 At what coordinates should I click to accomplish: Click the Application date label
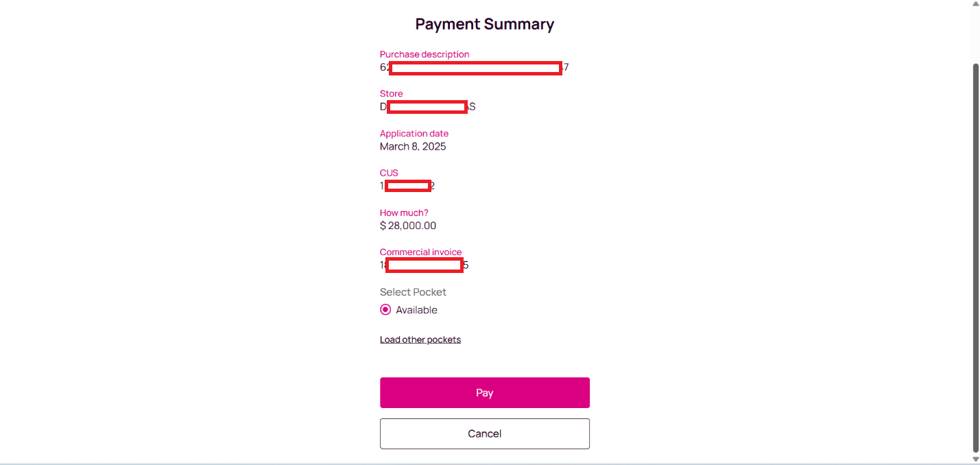414,134
